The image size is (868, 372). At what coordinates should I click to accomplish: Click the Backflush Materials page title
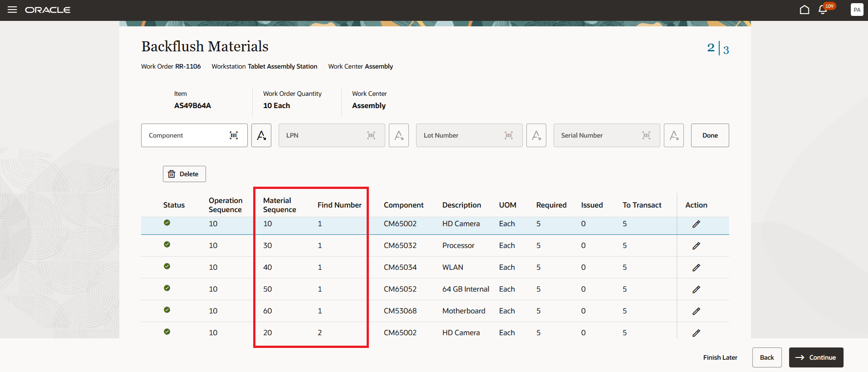point(205,46)
